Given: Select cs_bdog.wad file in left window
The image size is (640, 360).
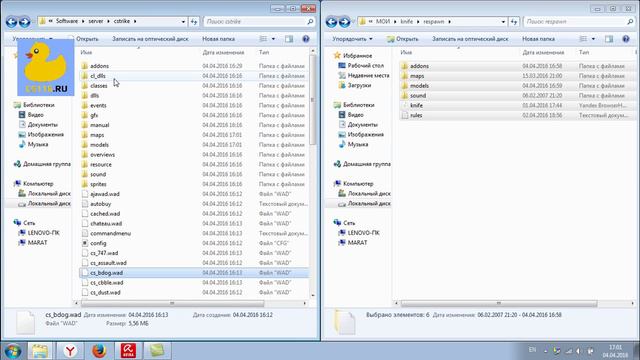Looking at the screenshot, I should [194, 273].
